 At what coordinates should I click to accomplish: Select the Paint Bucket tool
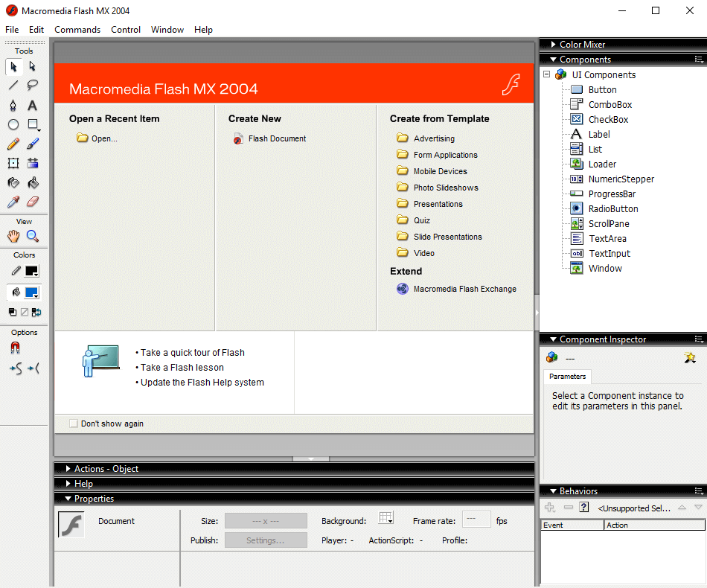pos(33,182)
